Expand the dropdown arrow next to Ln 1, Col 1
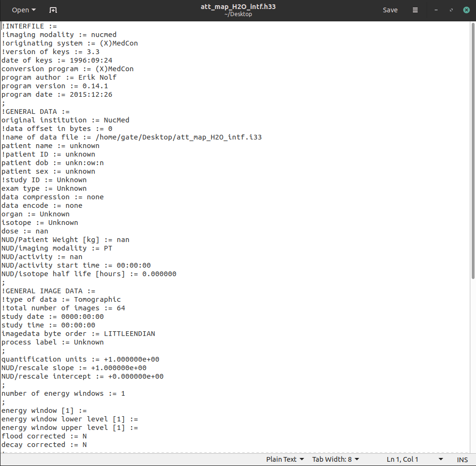 (x=441, y=459)
